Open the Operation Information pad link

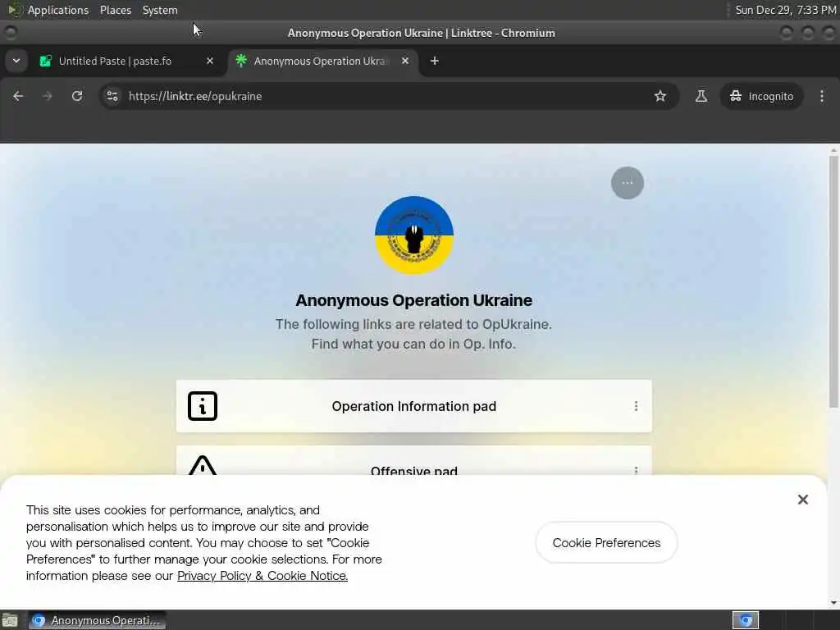pos(414,406)
